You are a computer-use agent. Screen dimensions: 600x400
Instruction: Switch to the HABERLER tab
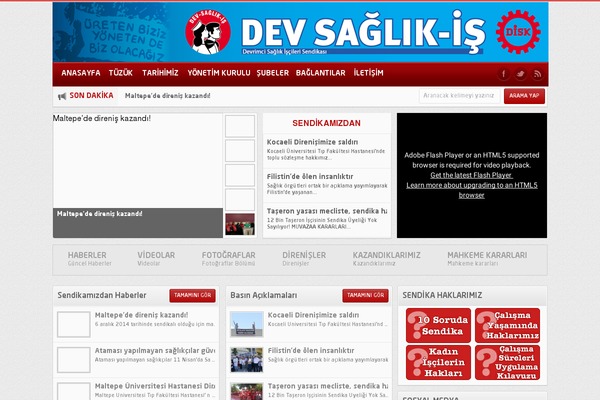click(90, 259)
